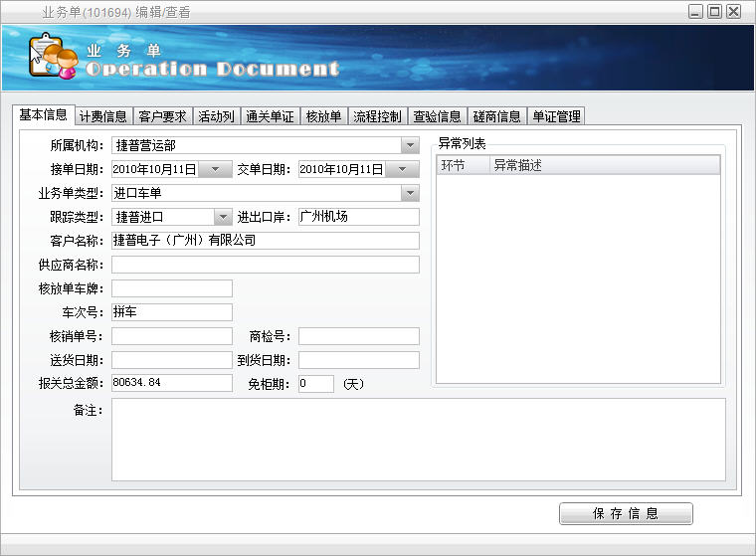756x556 pixels.
Task: Click the 环节 column header
Action: pyautogui.click(x=463, y=165)
